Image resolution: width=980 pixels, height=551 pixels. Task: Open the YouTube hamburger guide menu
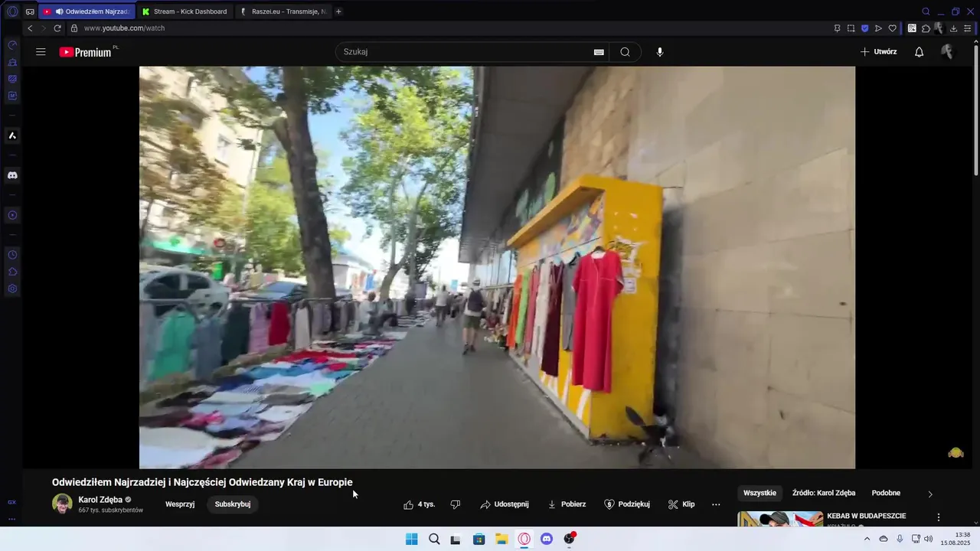click(x=41, y=52)
